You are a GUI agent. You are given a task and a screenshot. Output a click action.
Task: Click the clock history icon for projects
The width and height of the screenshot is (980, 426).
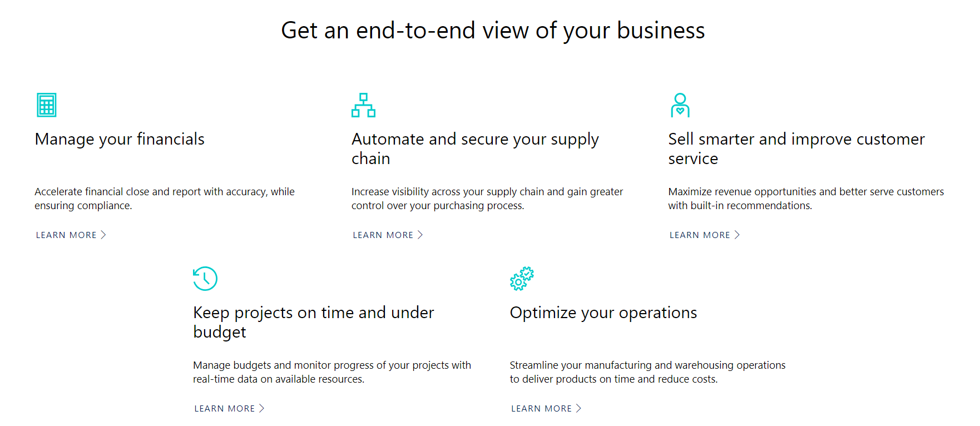point(205,279)
